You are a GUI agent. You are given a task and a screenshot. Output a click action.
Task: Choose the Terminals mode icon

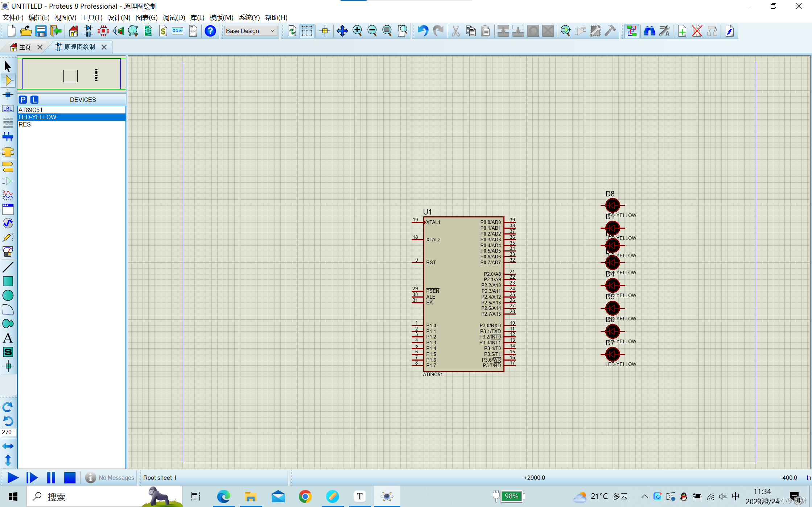8,167
